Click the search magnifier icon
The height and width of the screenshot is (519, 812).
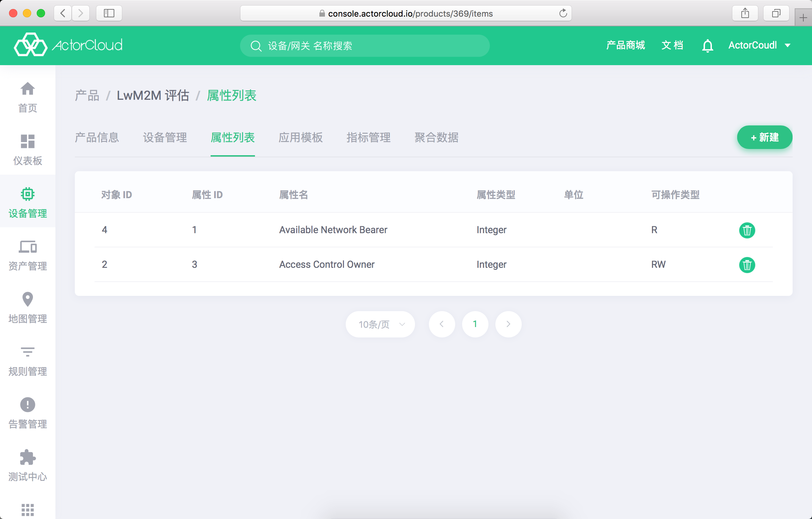point(256,46)
